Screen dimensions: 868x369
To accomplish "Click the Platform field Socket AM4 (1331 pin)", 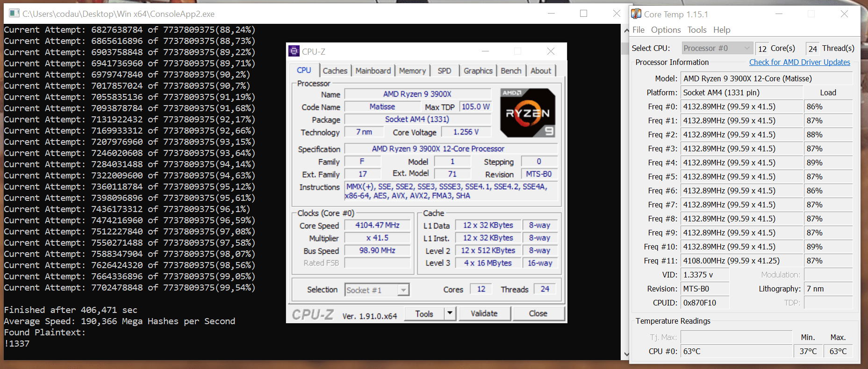I will [x=741, y=92].
